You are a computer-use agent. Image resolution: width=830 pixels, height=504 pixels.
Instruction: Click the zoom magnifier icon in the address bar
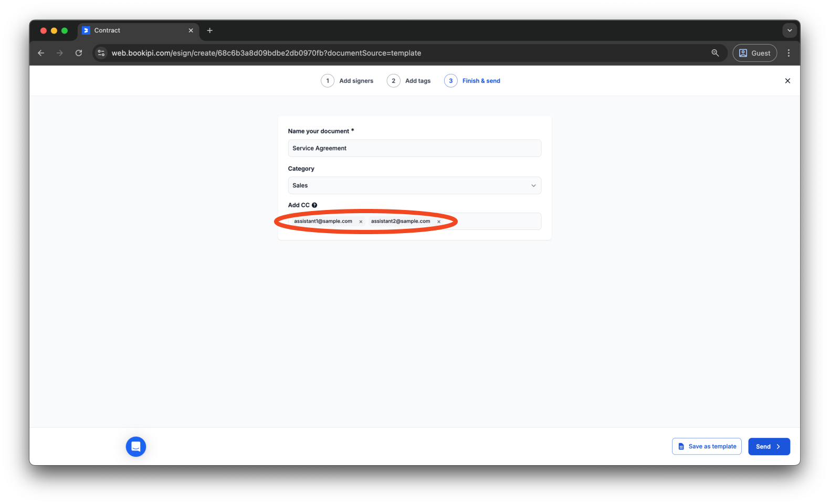(x=715, y=53)
